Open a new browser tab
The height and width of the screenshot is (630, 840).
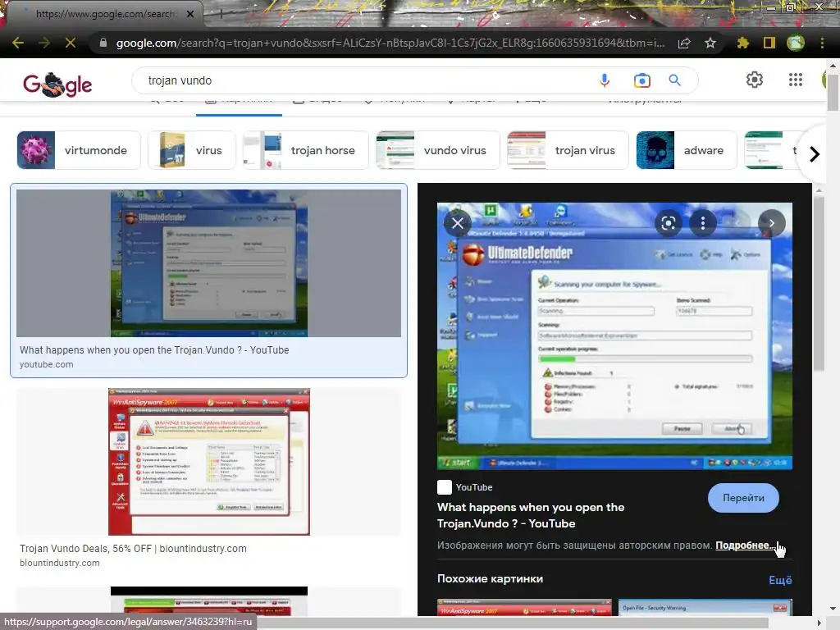[x=221, y=14]
